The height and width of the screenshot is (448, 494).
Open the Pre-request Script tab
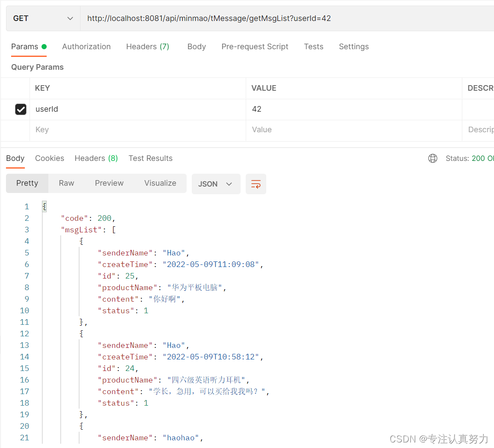pyautogui.click(x=255, y=47)
